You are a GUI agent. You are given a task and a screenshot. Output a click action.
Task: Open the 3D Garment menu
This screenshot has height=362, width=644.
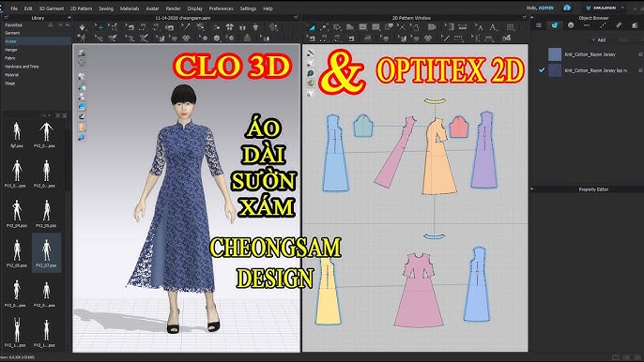pos(52,8)
